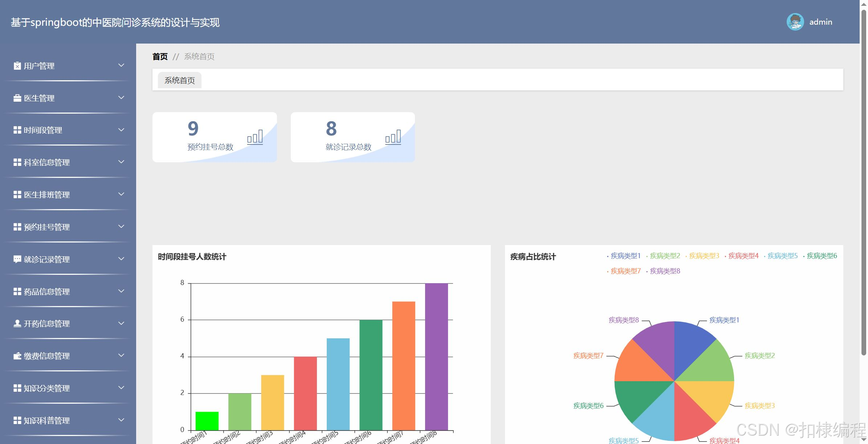Click the wallet icon beside 缴费信息管理
The height and width of the screenshot is (444, 868).
coord(17,356)
